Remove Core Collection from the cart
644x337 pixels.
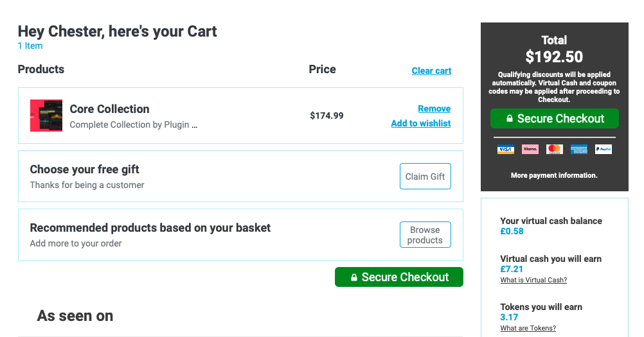[434, 108]
